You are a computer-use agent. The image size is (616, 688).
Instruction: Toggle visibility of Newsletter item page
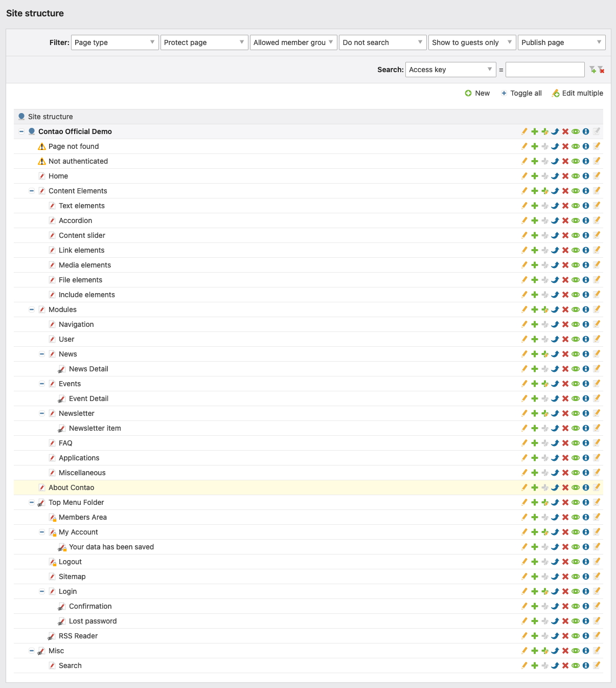click(x=576, y=428)
